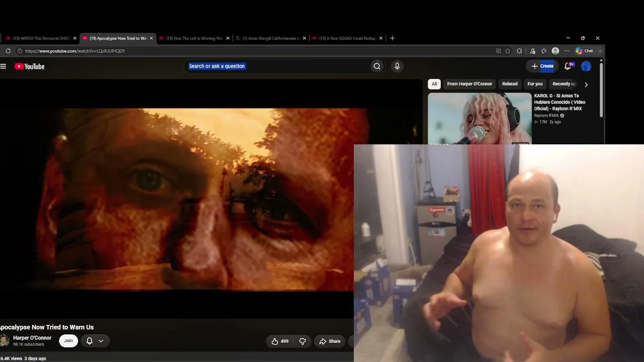Switch to 'How The Left Is Winning' tab

194,38
